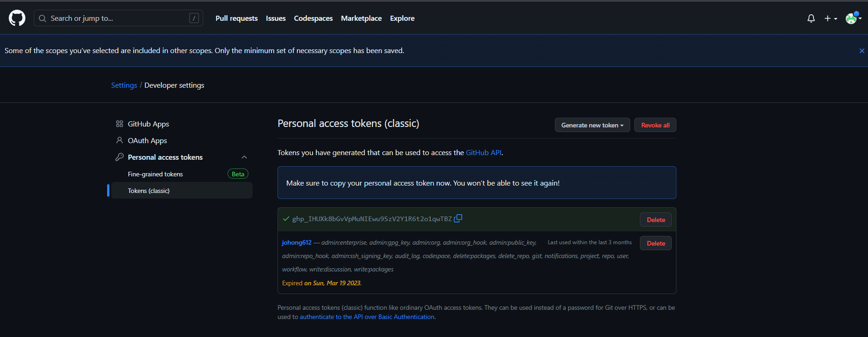Click the Expired on Sun, Mar 19 2023 text
868x337 pixels.
coord(322,283)
